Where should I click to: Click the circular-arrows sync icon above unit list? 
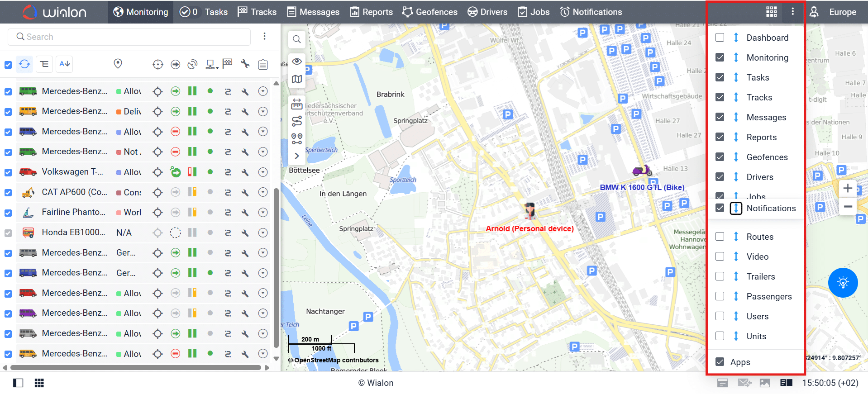click(x=24, y=64)
